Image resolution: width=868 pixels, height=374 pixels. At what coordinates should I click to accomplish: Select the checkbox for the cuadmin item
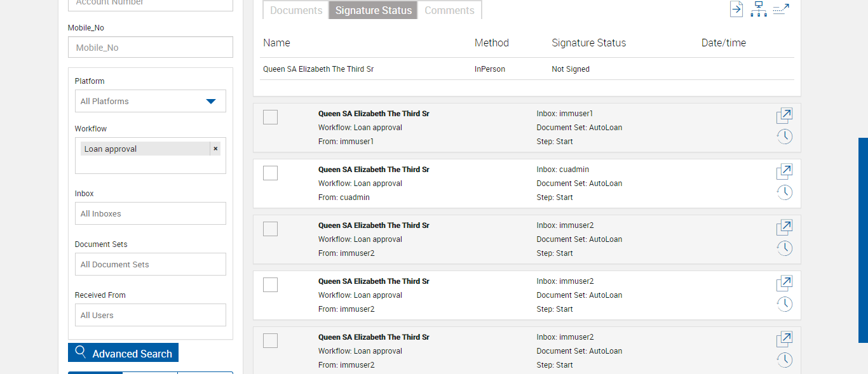point(270,173)
